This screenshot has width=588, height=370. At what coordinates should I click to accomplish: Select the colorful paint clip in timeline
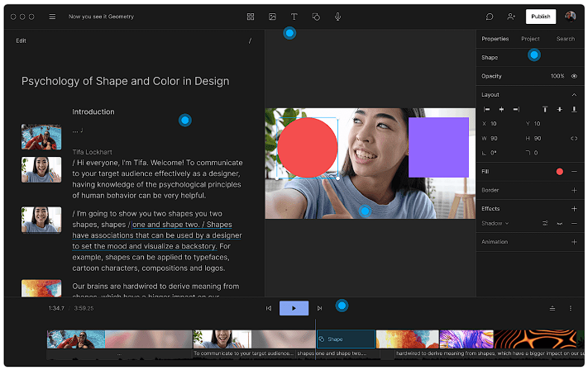coord(407,339)
